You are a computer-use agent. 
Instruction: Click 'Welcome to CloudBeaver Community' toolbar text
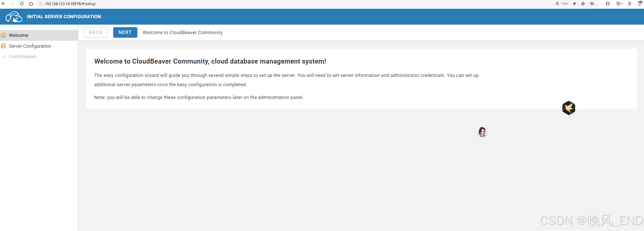183,33
